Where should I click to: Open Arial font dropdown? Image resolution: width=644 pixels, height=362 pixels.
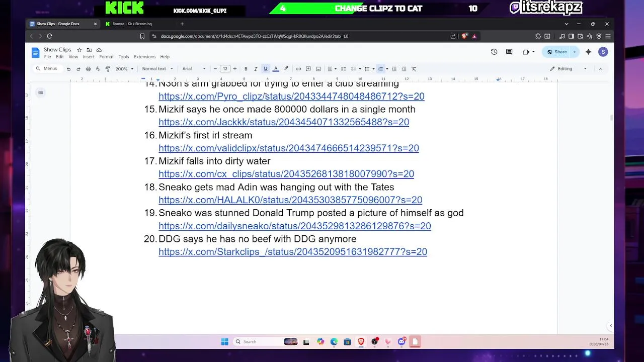pos(194,69)
